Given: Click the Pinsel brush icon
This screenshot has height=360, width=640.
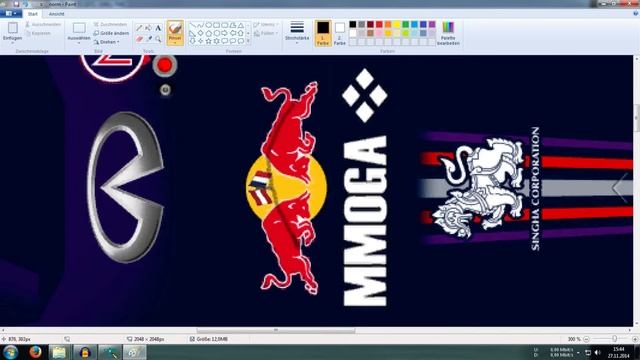Looking at the screenshot, I should 175,28.
